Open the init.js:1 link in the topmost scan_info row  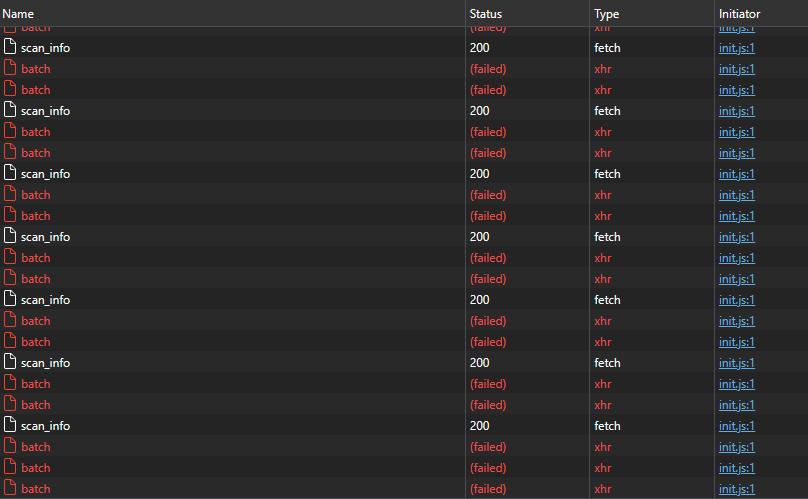pyautogui.click(x=737, y=48)
